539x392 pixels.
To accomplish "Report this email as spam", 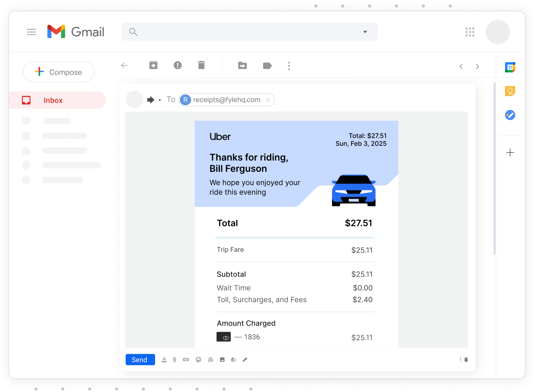I will coord(178,65).
